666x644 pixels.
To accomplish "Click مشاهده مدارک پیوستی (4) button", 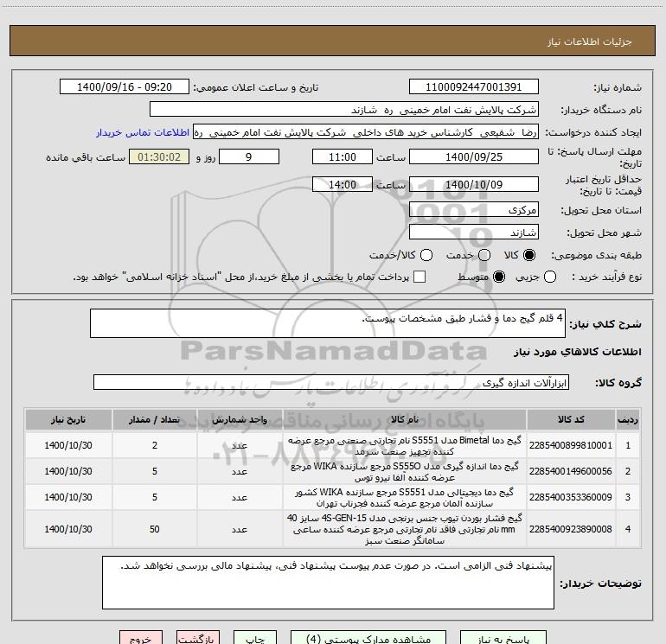I will (x=368, y=638).
